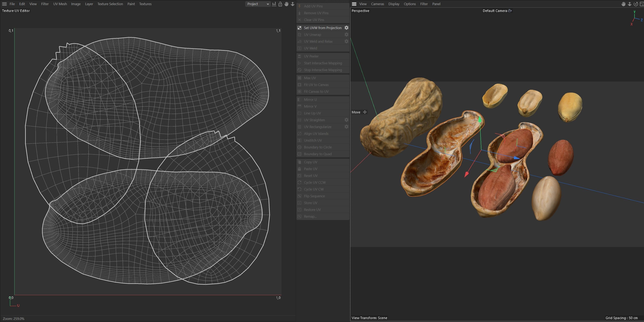Image resolution: width=644 pixels, height=322 pixels.
Task: Open the Image menu
Action: click(76, 4)
